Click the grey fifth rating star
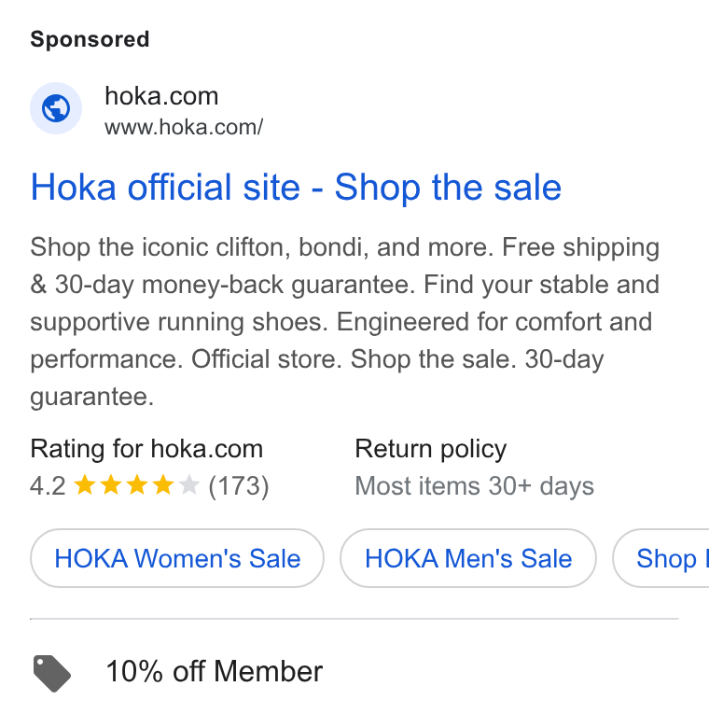 coord(188,485)
